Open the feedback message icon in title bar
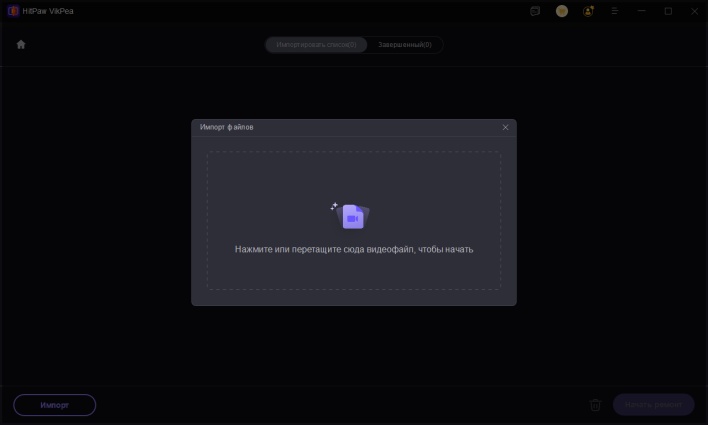 (x=535, y=11)
